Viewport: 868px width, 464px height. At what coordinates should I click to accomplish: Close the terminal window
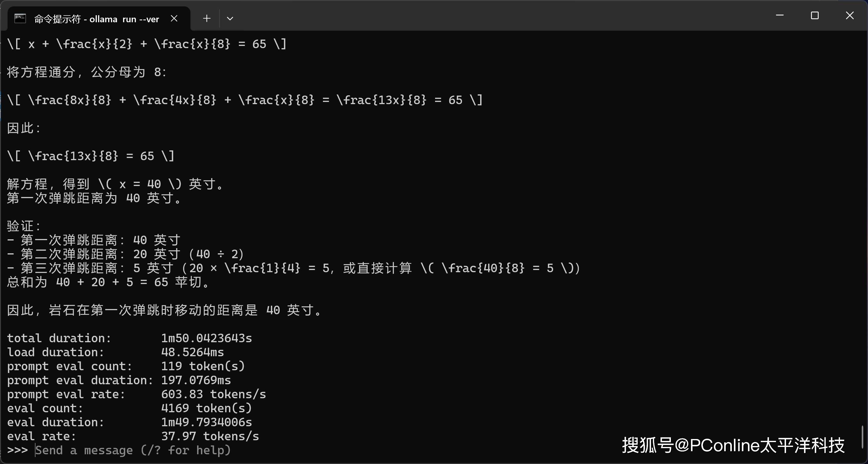(849, 16)
